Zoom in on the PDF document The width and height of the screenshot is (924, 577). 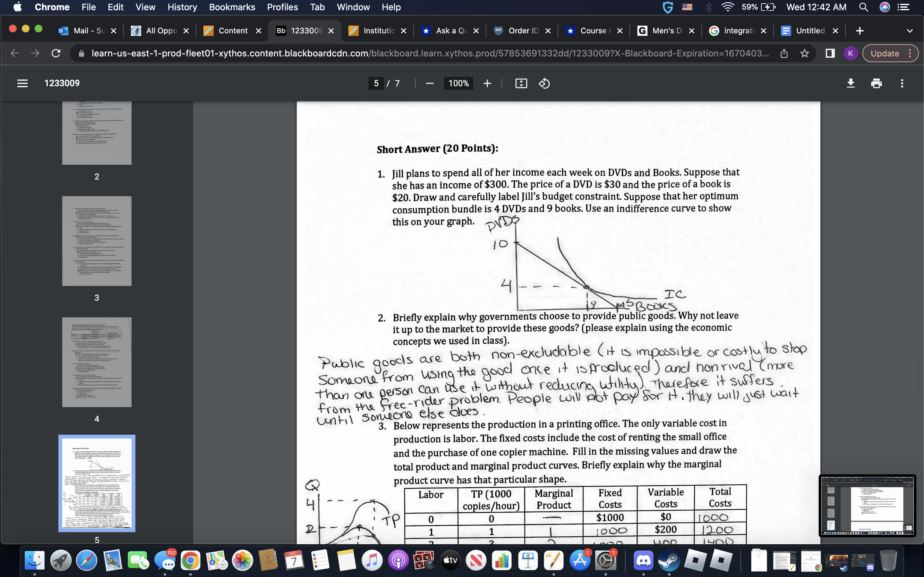click(x=488, y=83)
